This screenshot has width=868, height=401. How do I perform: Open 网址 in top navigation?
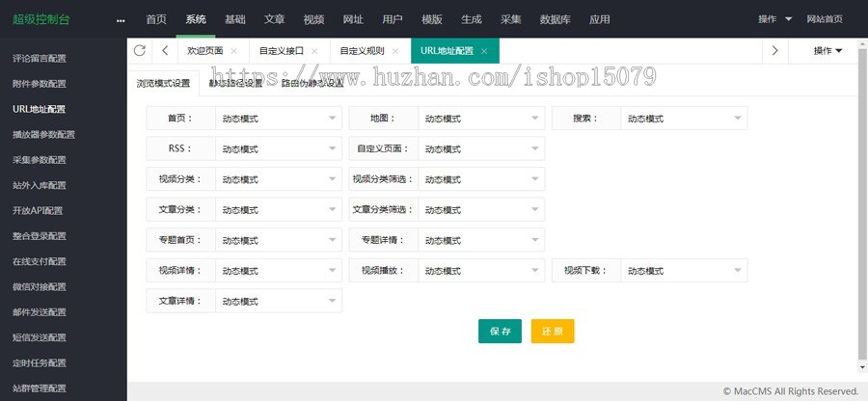pyautogui.click(x=353, y=19)
